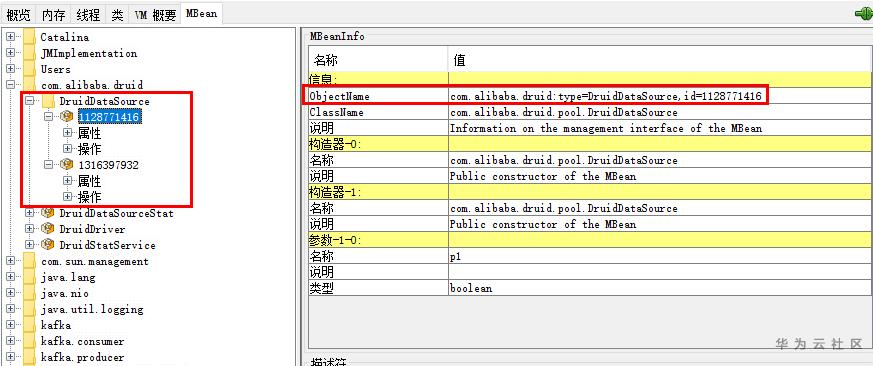This screenshot has width=873, height=366.
Task: Collapse the DruidDataSource folder node
Action: 30,101
